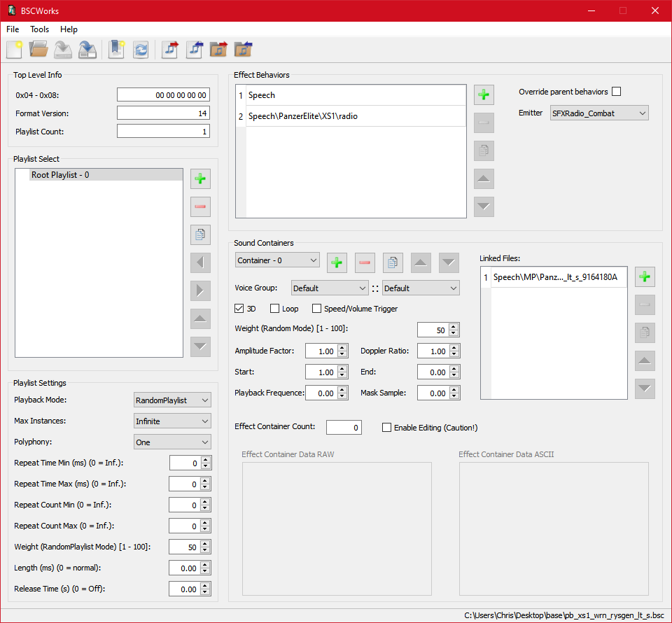
Task: Open the Help menu
Action: tap(69, 29)
